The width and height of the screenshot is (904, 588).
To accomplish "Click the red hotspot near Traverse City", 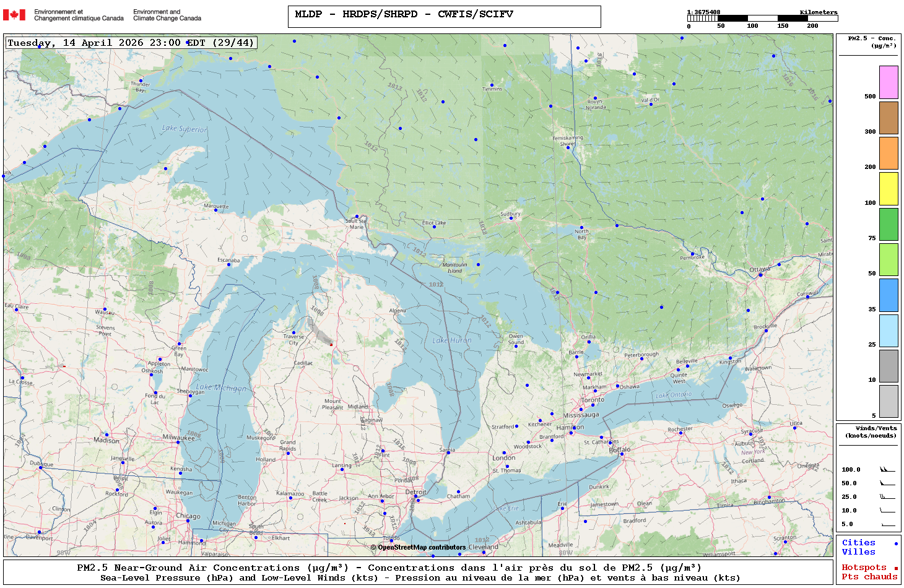I will pos(331,345).
